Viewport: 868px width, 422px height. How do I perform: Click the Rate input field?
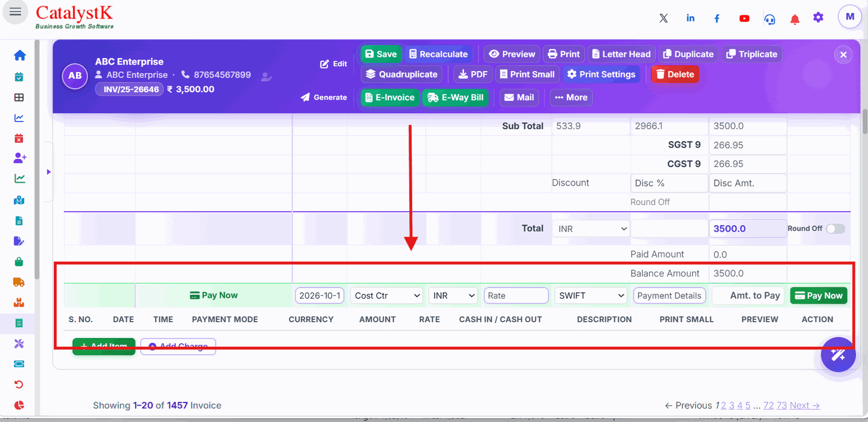coord(516,296)
